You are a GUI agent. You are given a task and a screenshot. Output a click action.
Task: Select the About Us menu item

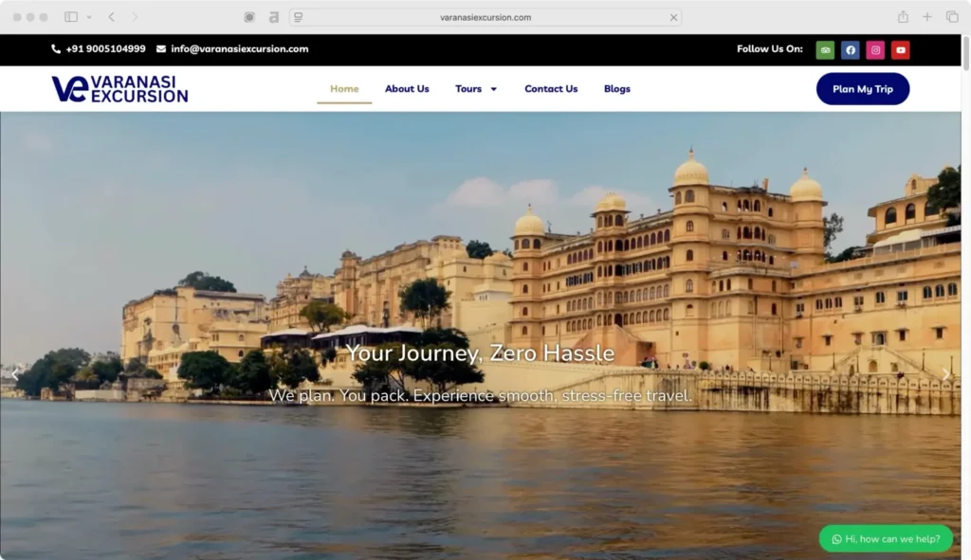coord(407,88)
